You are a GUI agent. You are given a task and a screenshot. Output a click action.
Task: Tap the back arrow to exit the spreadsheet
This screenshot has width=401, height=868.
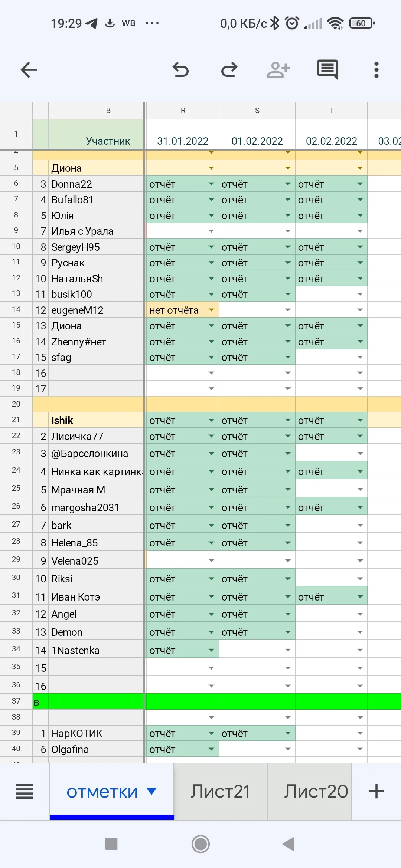pos(29,69)
